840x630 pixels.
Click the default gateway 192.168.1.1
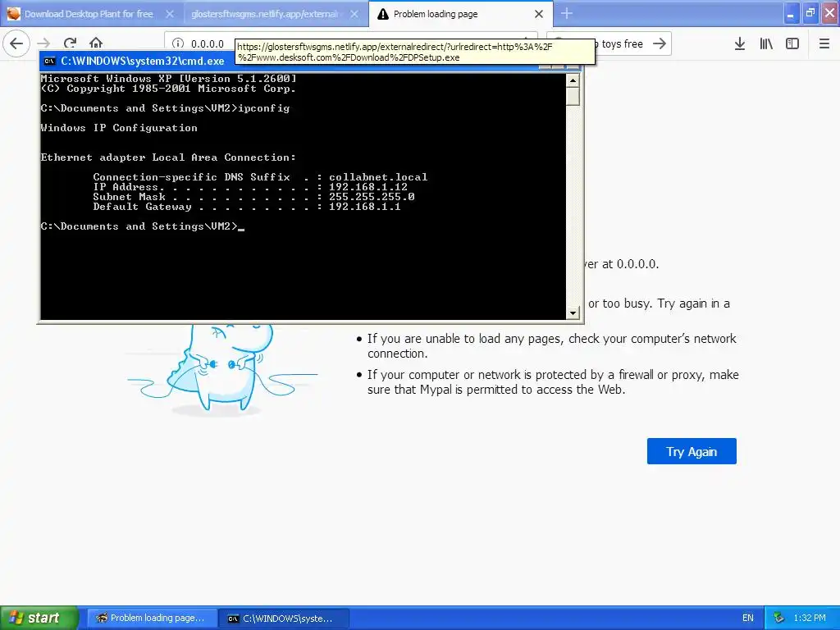[x=365, y=206]
